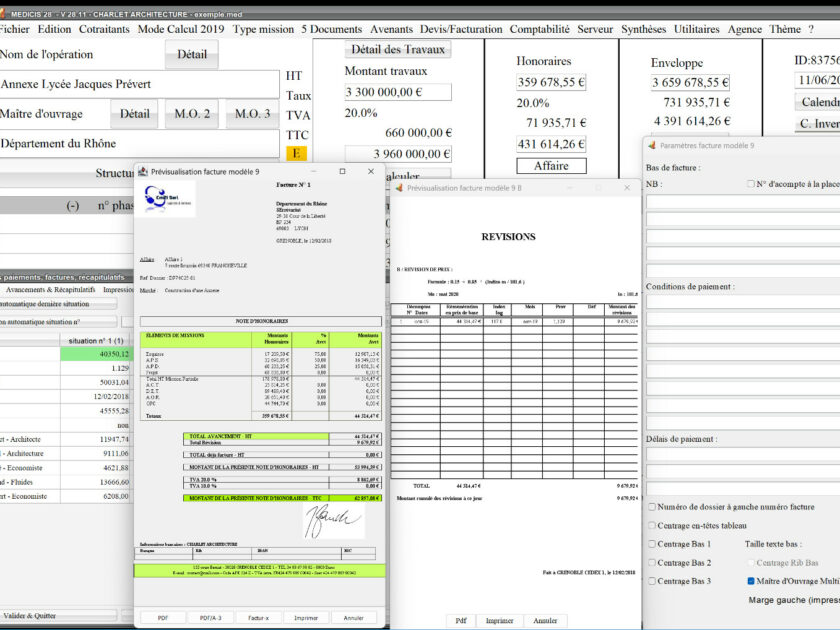The width and height of the screenshot is (840, 630).
Task: Open the Comptabilité menu
Action: pyautogui.click(x=539, y=29)
